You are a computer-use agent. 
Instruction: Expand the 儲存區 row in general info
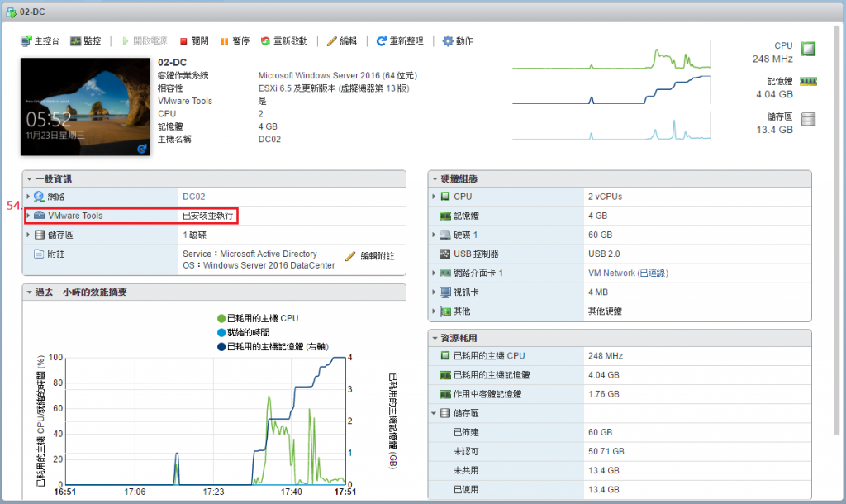(28, 235)
